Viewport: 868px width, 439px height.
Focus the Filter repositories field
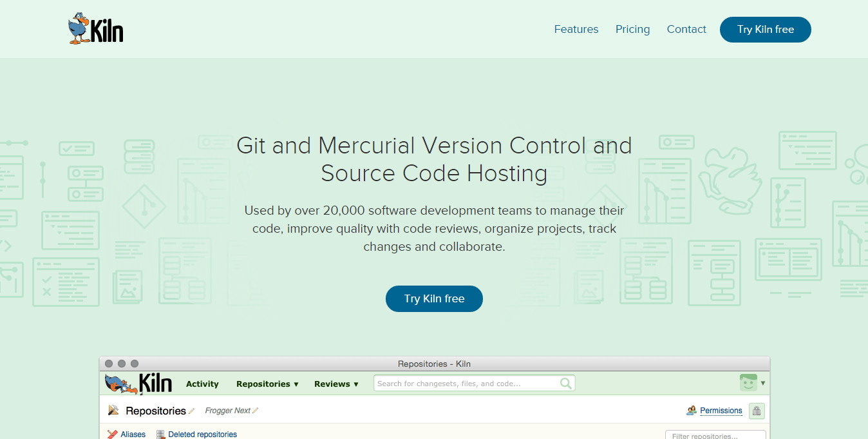coord(715,436)
